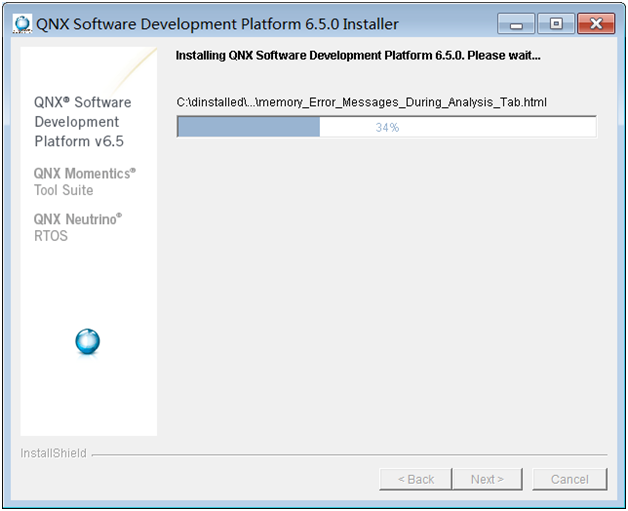
Task: Click the file path memory_Error_Messages_During_Analysis_Tab.html
Action: (361, 103)
